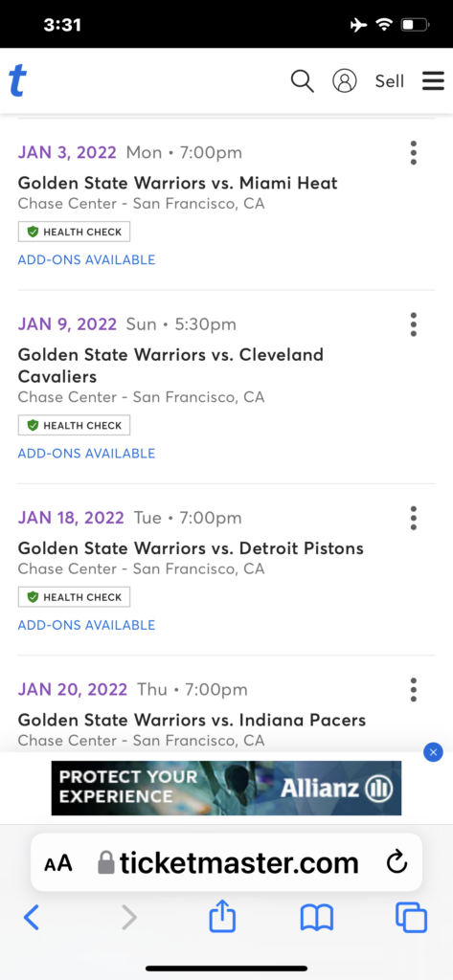Open more options for the Cleveland Cavaliers game

click(413, 324)
